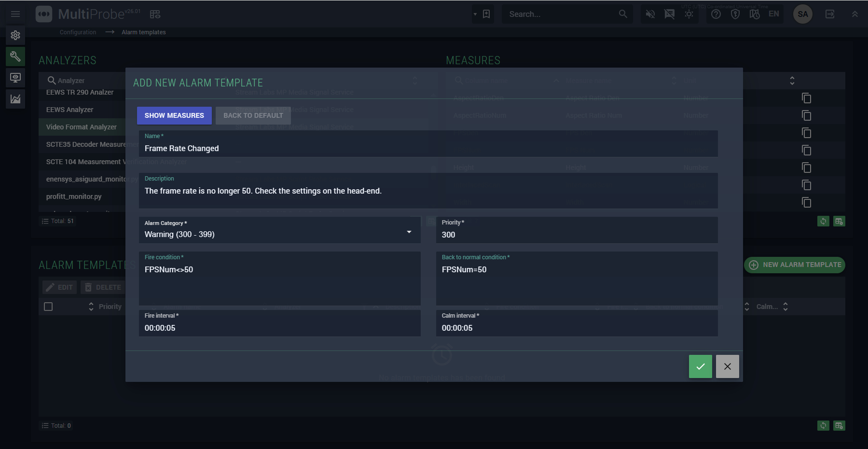Image resolution: width=868 pixels, height=449 pixels.
Task: Open the bookmark dropdown arrow near search
Action: [475, 14]
